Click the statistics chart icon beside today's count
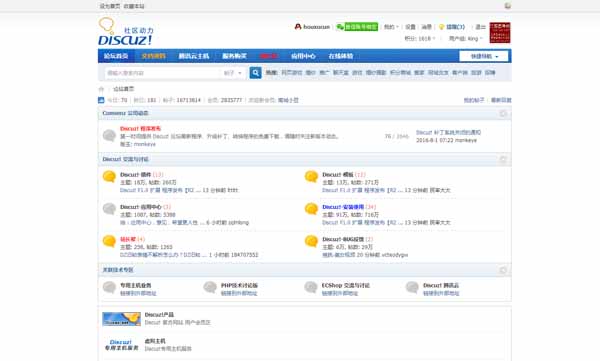The width and height of the screenshot is (600, 361). (x=101, y=100)
